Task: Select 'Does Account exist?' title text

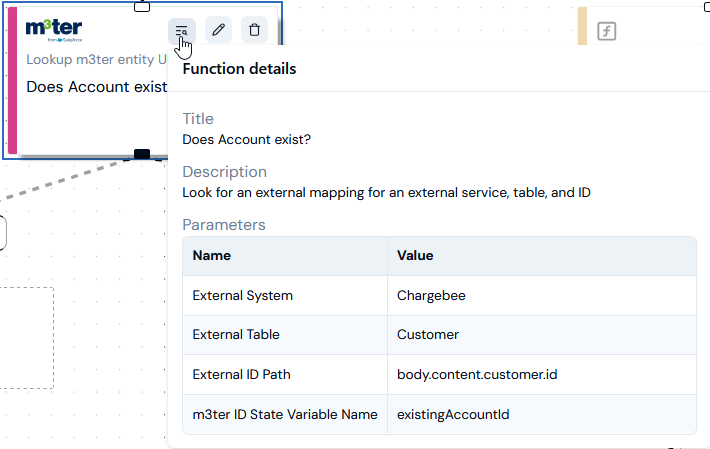Action: [x=246, y=139]
